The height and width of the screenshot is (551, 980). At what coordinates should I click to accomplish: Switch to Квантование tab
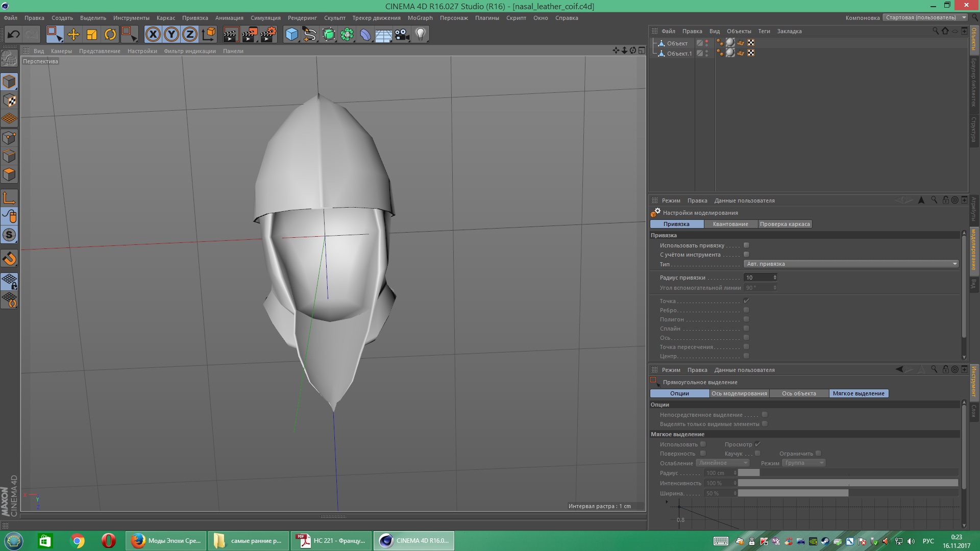click(730, 224)
